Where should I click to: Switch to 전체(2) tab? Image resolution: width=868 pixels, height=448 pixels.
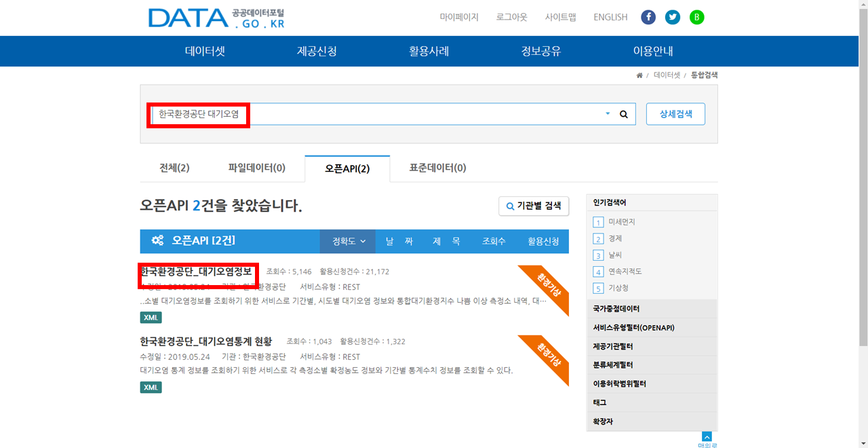[x=174, y=168]
